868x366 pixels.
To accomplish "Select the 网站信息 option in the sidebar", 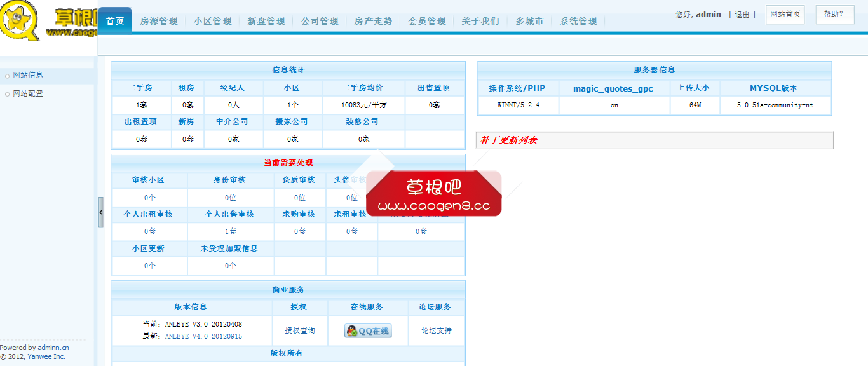I will click(x=27, y=74).
